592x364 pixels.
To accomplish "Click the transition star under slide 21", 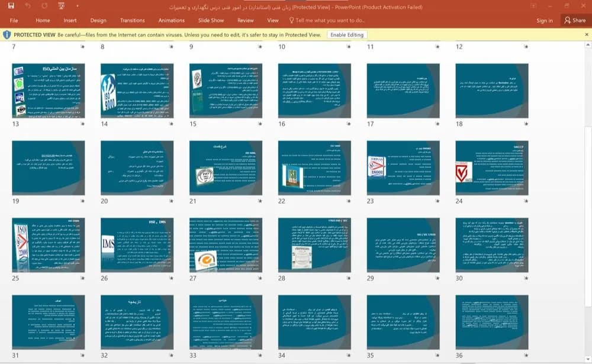I will pos(260,201).
